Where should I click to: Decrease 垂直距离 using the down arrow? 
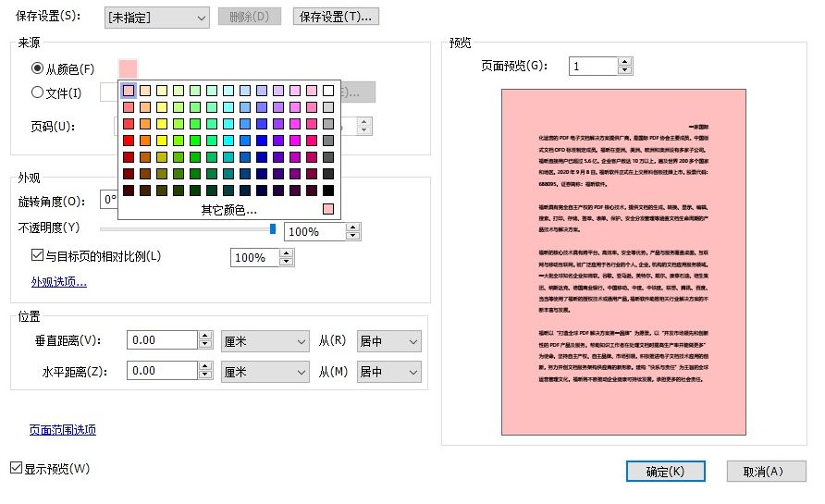click(205, 344)
